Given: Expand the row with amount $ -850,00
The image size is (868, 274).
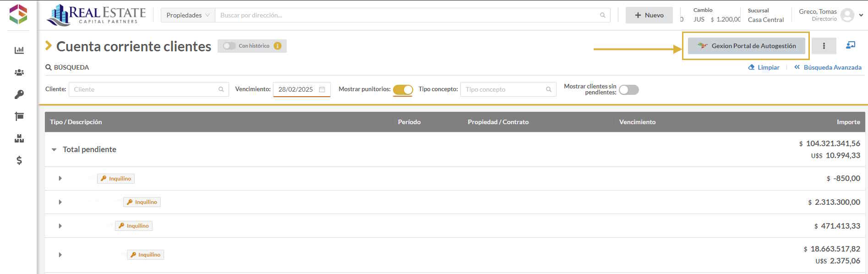Looking at the screenshot, I should 60,178.
